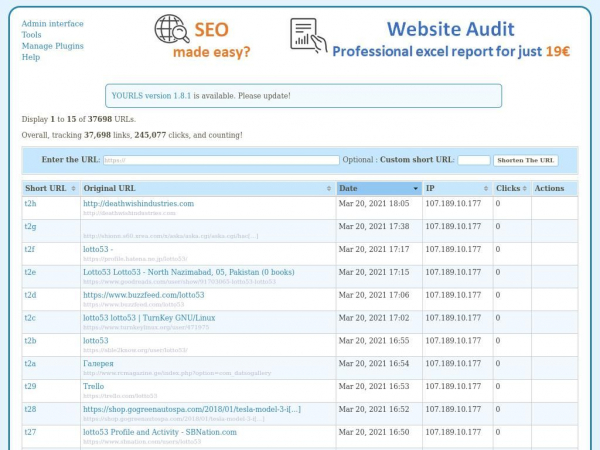Sort by Clicks column arrows
The height and width of the screenshot is (450, 600).
pos(525,189)
